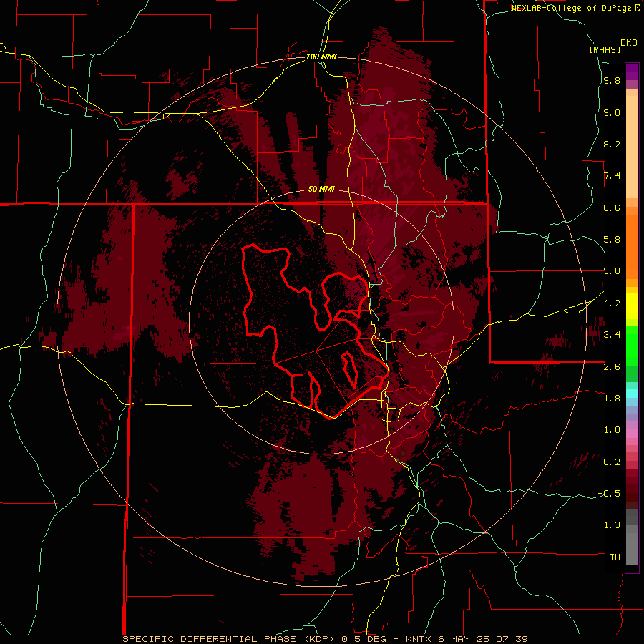Pick the purple top color bar segment
This screenshot has height=644, width=644.
click(x=632, y=72)
